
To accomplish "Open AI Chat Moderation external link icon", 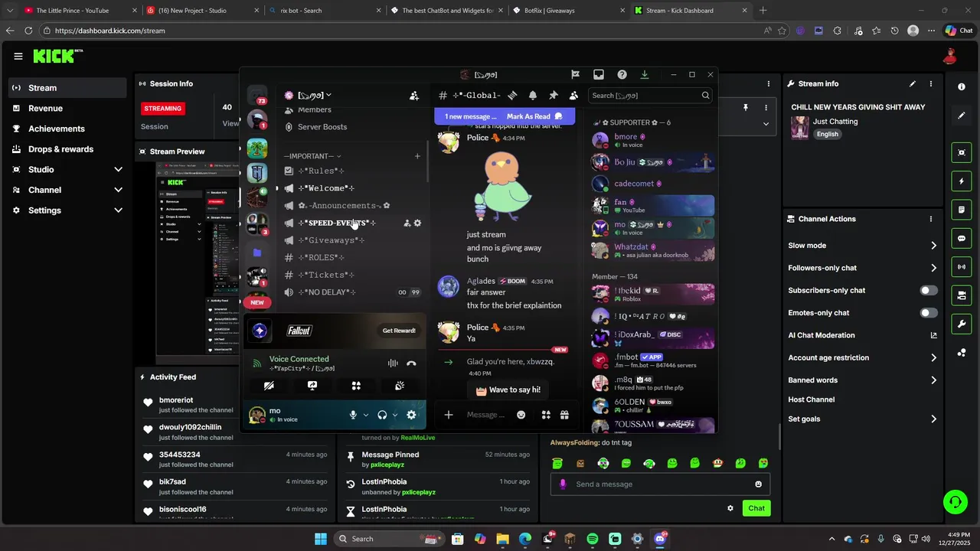I will (x=933, y=335).
